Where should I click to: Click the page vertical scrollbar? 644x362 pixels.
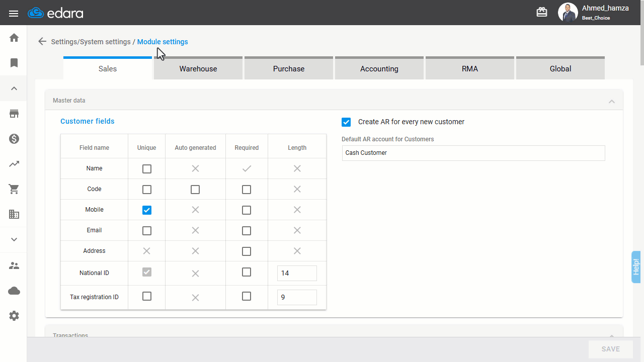pos(642,33)
